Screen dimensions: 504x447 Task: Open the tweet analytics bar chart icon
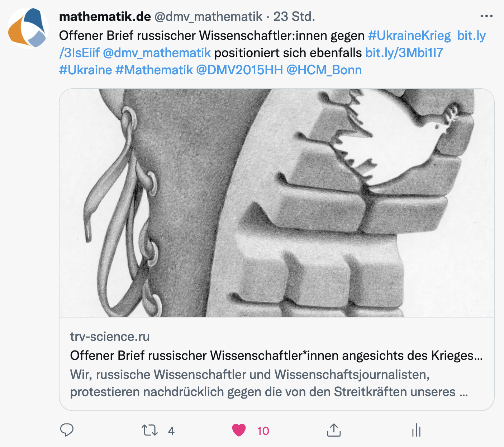pos(416,430)
